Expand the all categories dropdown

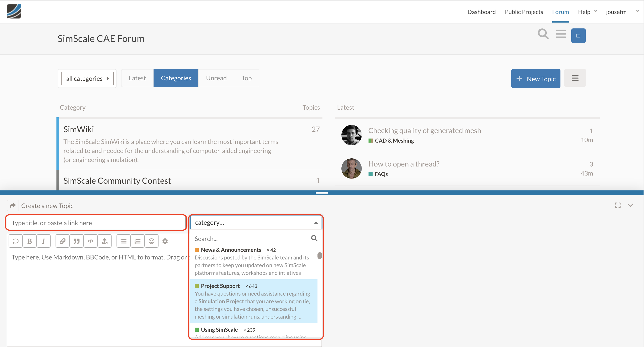coord(88,79)
